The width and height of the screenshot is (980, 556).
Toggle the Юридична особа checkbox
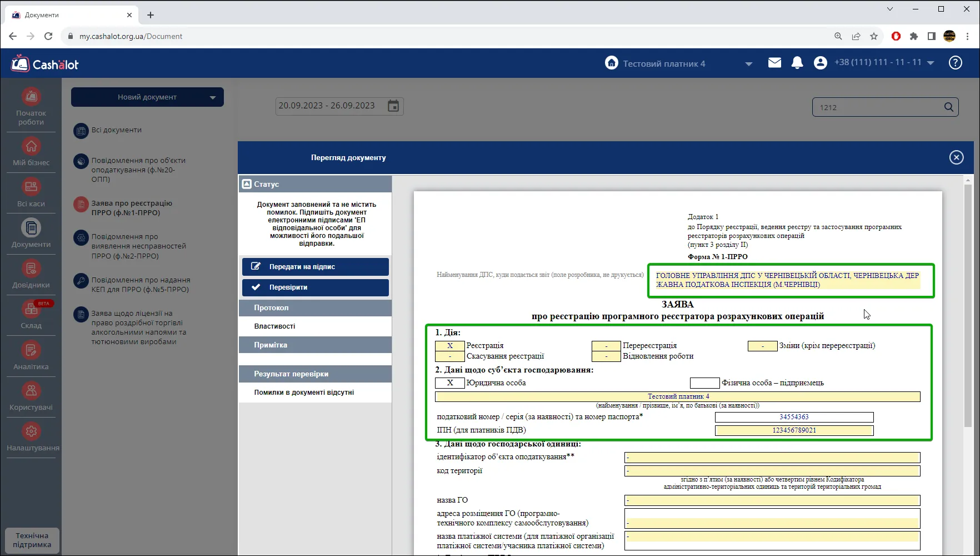point(449,383)
